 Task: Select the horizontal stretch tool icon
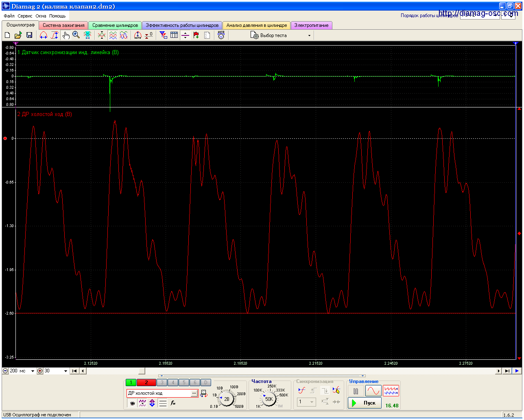point(44,35)
